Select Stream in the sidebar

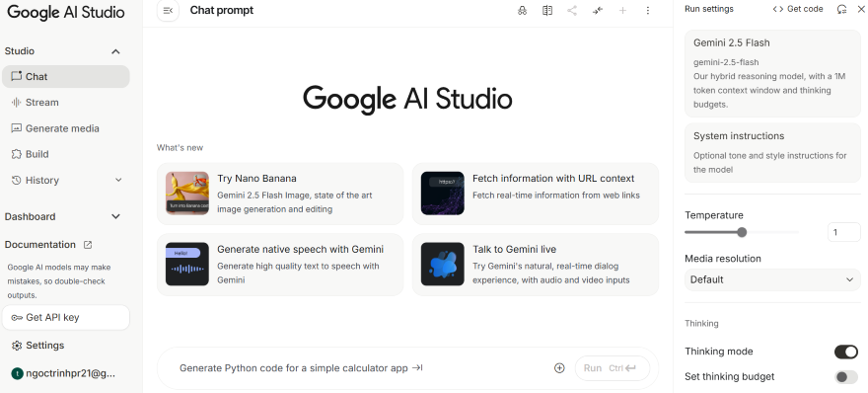[65, 103]
